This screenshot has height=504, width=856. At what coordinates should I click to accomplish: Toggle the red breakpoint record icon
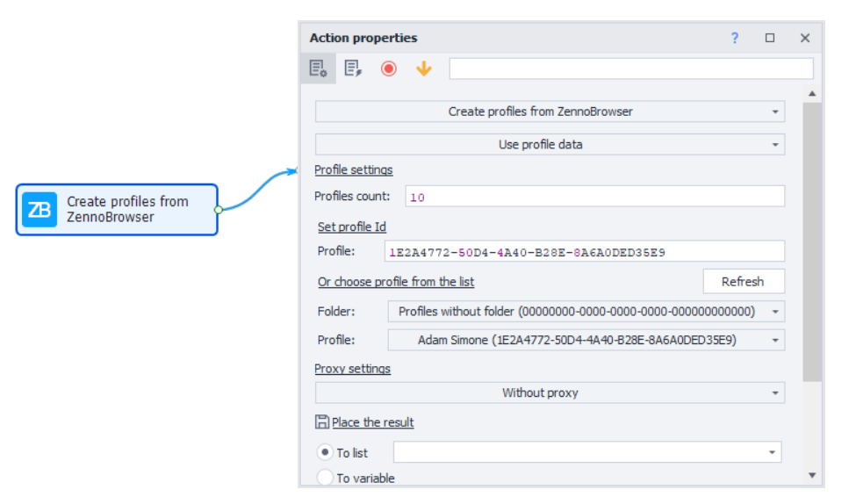click(x=389, y=68)
